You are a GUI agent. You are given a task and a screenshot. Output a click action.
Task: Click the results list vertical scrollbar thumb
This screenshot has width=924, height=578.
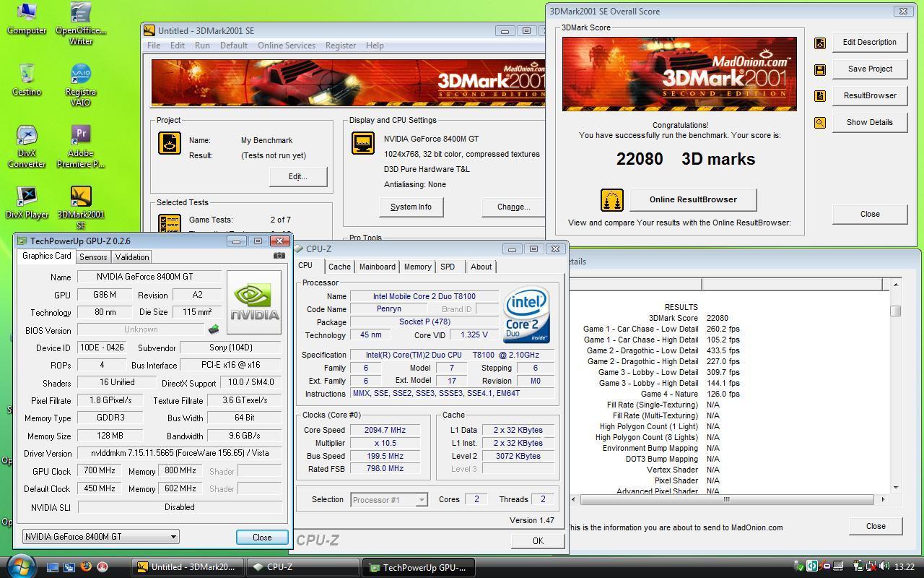[x=895, y=311]
